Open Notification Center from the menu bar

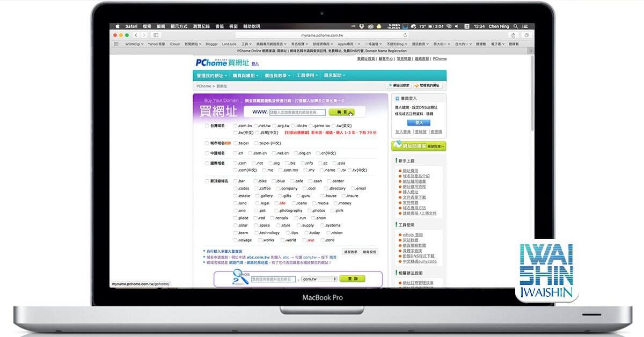525,26
